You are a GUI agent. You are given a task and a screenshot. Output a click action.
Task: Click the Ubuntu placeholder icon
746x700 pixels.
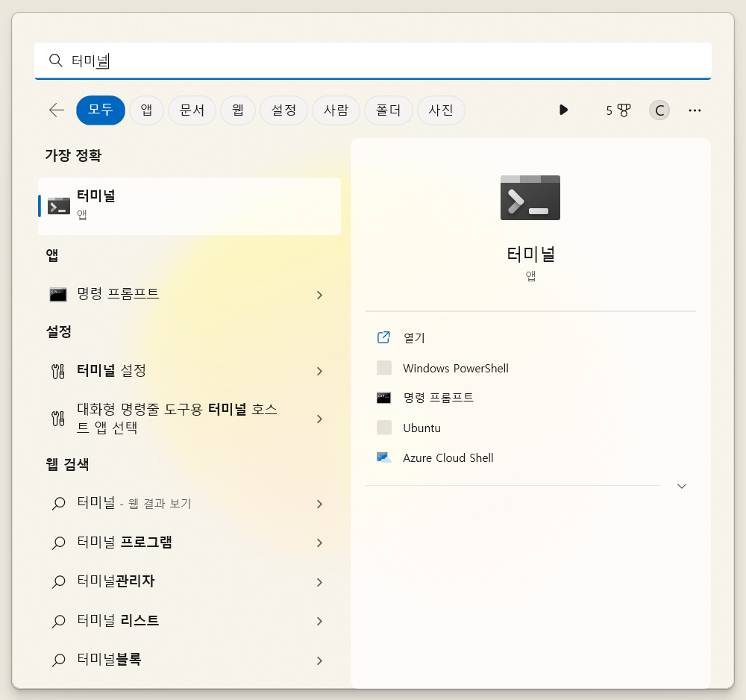click(384, 428)
